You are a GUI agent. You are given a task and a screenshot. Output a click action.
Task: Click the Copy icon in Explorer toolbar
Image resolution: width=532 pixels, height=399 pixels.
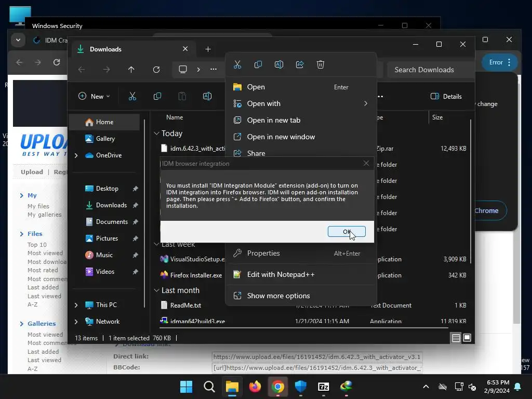click(x=157, y=96)
